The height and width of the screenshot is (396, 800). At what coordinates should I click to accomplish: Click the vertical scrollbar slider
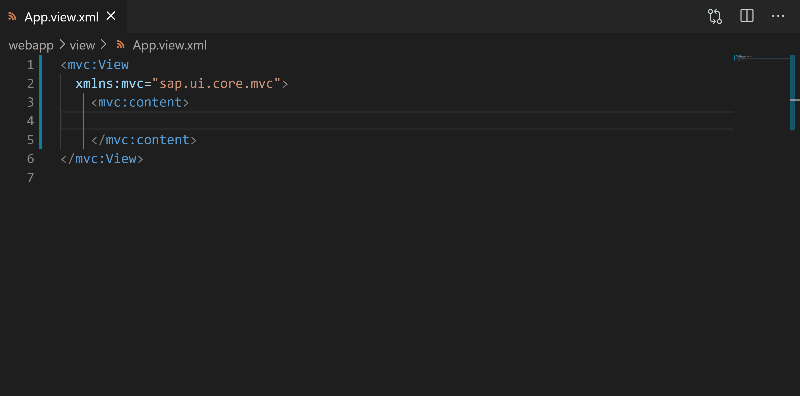[x=792, y=92]
